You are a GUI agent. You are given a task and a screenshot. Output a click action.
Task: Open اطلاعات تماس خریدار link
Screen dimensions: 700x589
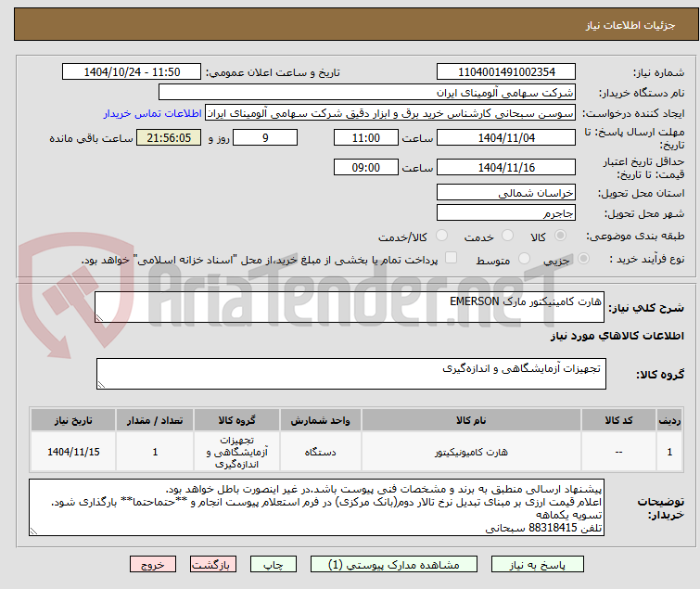[153, 113]
